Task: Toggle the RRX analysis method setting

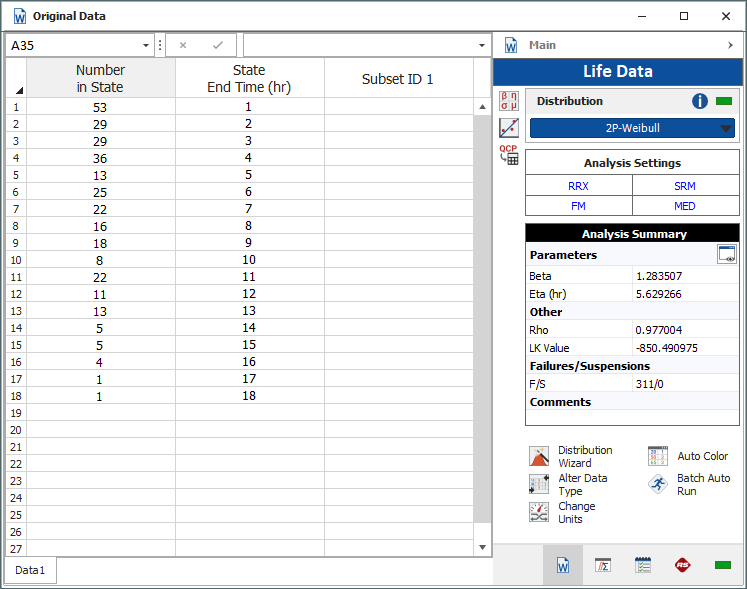Action: [578, 186]
